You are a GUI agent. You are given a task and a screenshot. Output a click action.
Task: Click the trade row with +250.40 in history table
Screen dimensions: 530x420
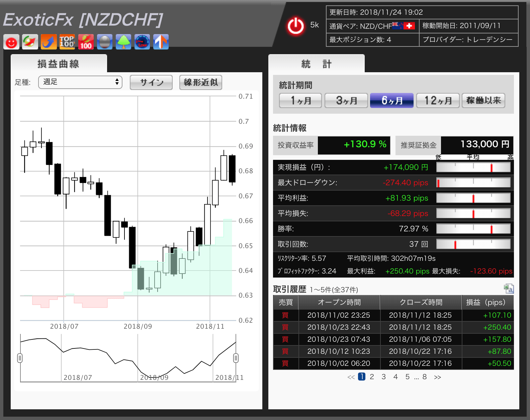393,327
